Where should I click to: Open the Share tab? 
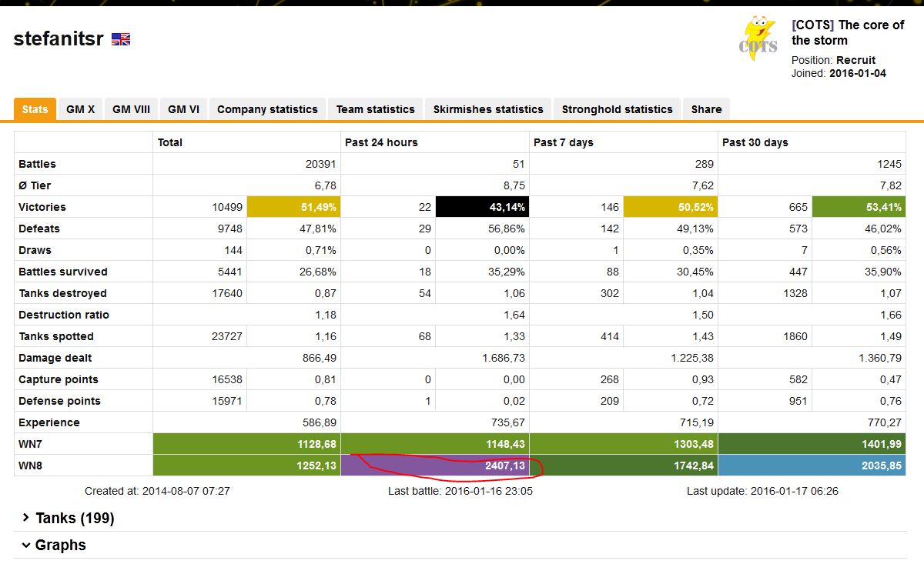coord(706,109)
